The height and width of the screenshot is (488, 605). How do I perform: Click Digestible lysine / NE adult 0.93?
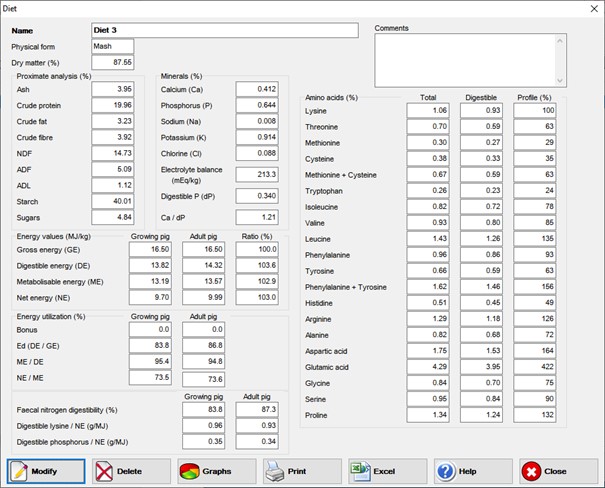[257, 426]
